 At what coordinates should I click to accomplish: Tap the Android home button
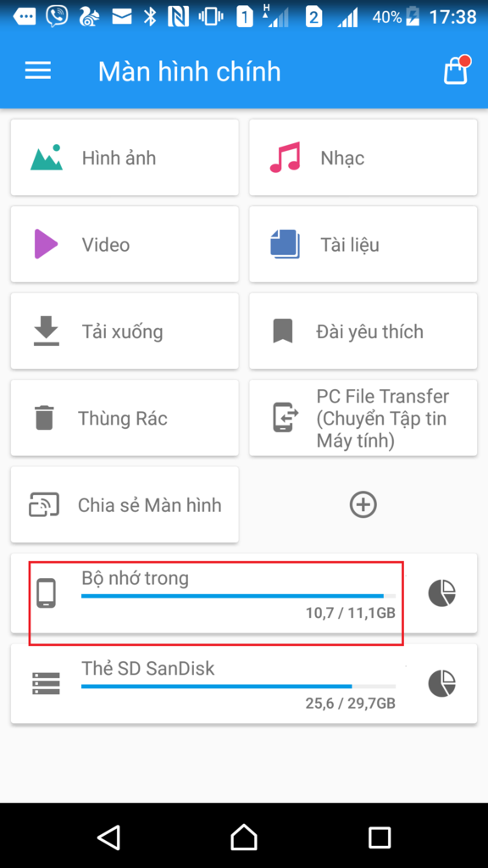244,837
